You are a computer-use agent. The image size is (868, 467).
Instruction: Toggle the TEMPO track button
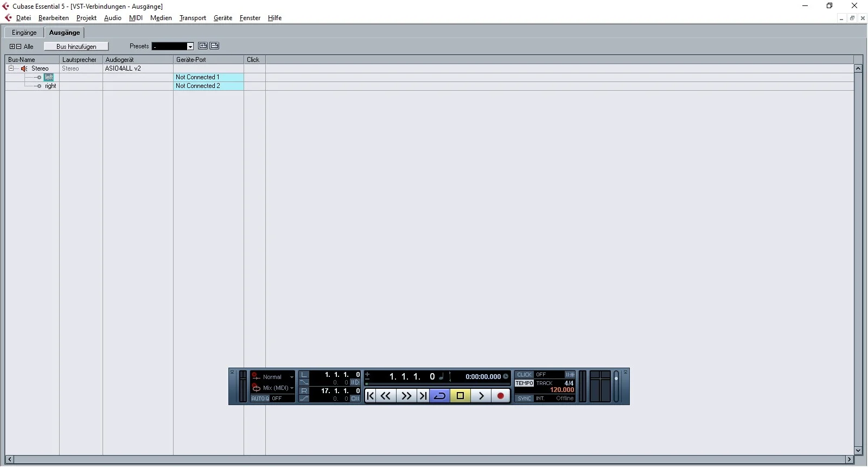click(525, 383)
